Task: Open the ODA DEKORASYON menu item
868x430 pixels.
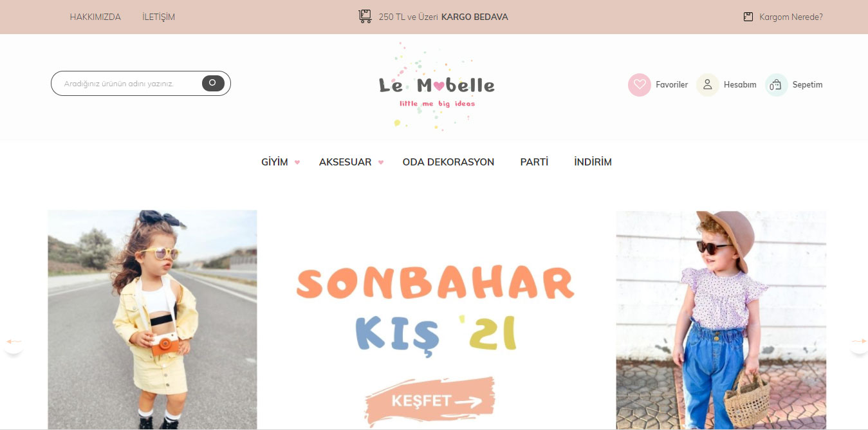Action: click(448, 162)
